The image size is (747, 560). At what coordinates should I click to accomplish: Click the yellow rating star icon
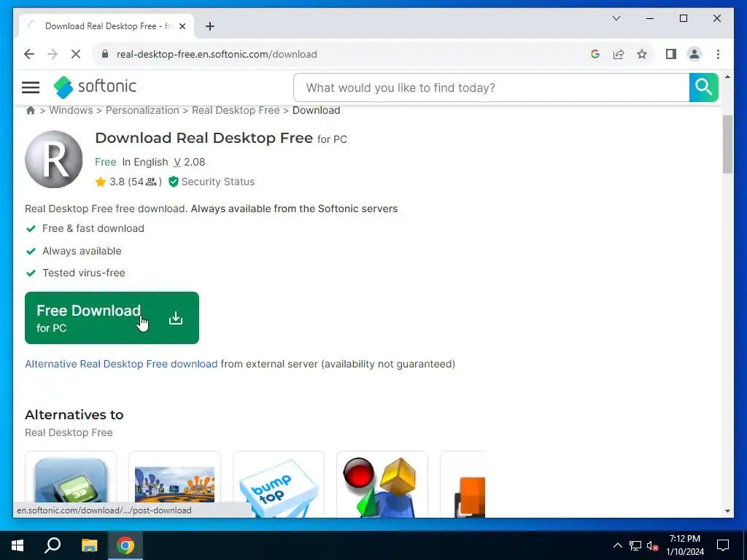(101, 182)
